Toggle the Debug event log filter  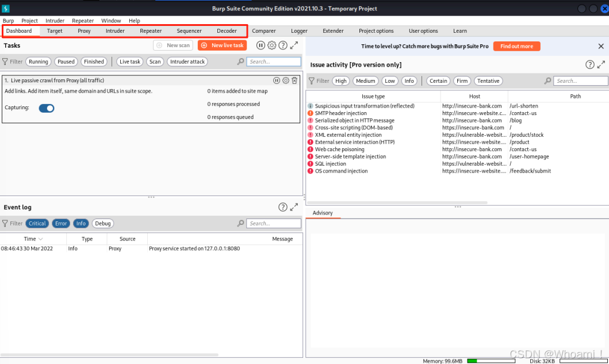103,223
